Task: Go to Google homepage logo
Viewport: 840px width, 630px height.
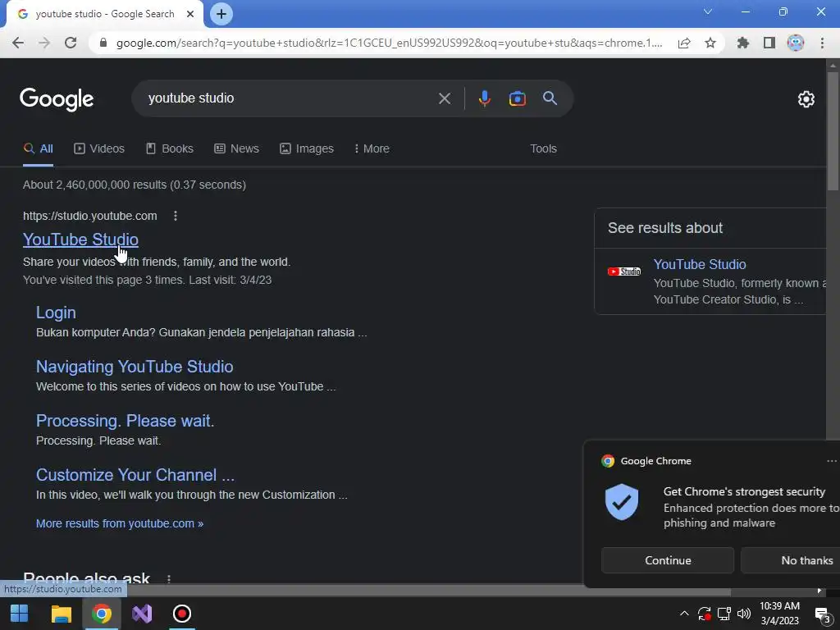Action: click(57, 99)
